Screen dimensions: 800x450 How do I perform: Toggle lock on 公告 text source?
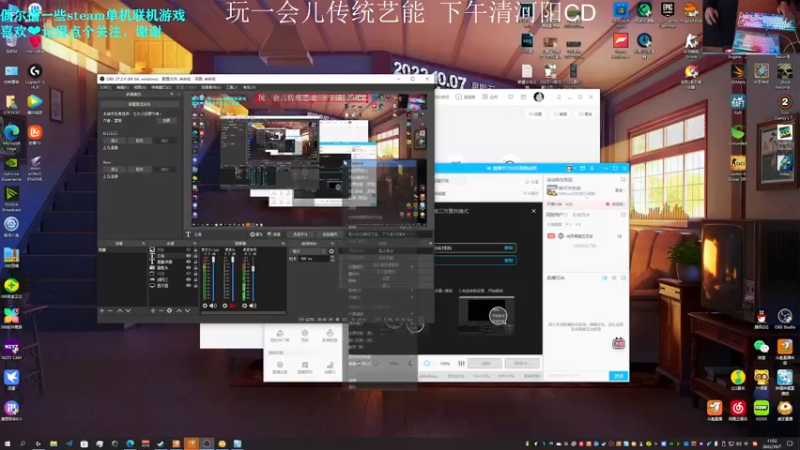(195, 256)
